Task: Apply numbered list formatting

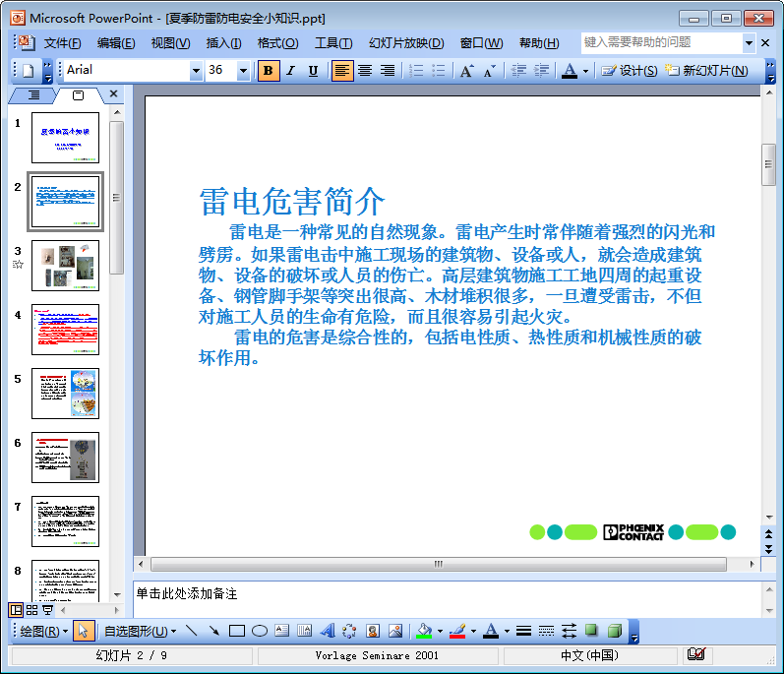Action: [416, 71]
